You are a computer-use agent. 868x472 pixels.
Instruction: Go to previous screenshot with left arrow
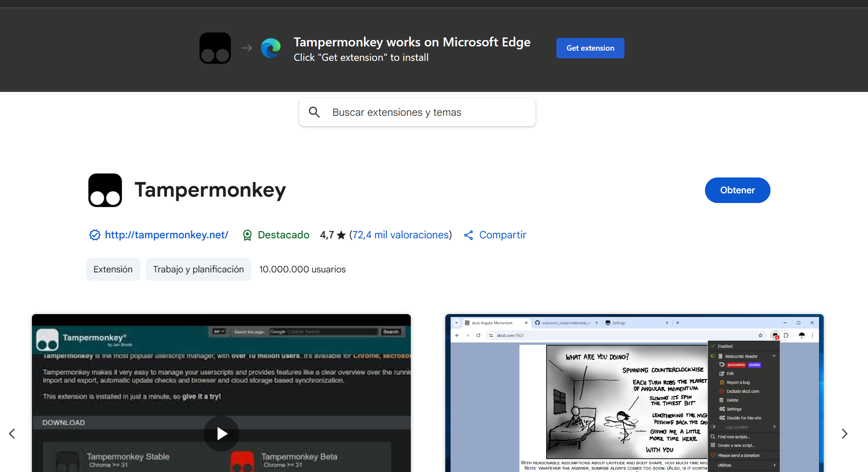coord(12,433)
